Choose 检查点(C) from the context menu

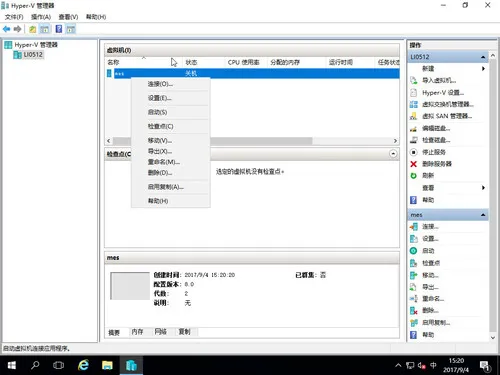pyautogui.click(x=171, y=126)
